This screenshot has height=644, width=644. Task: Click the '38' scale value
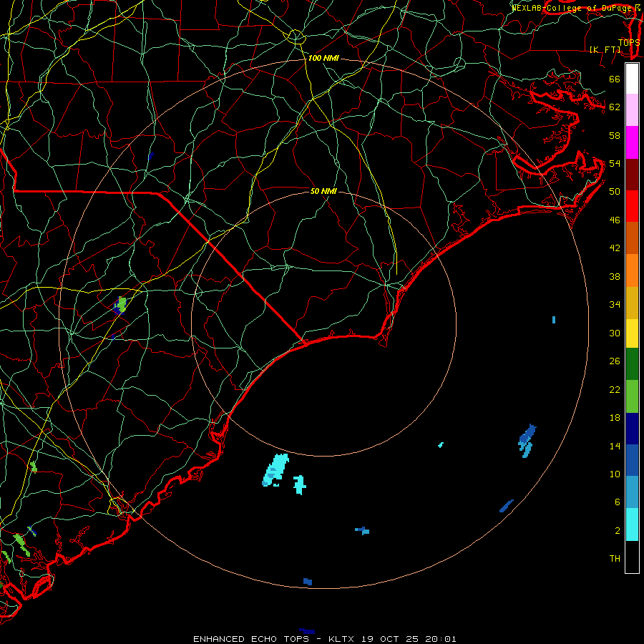[615, 277]
